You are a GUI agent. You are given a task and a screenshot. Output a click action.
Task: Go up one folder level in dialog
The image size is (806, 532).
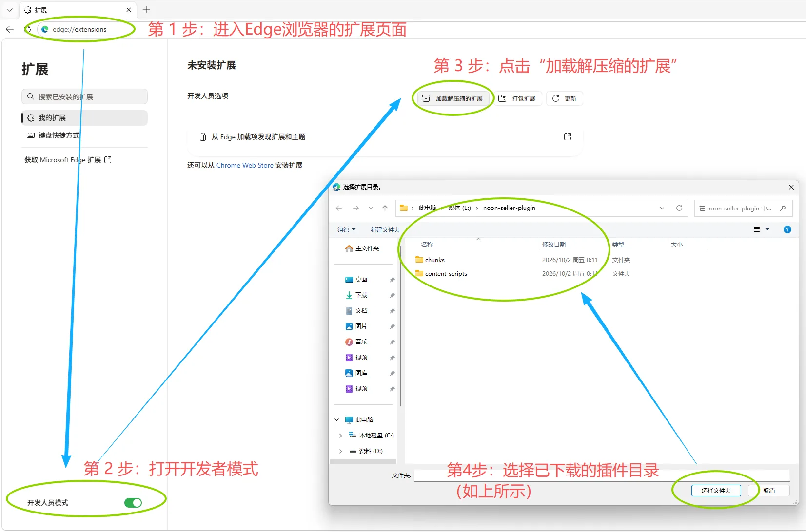[x=385, y=208]
